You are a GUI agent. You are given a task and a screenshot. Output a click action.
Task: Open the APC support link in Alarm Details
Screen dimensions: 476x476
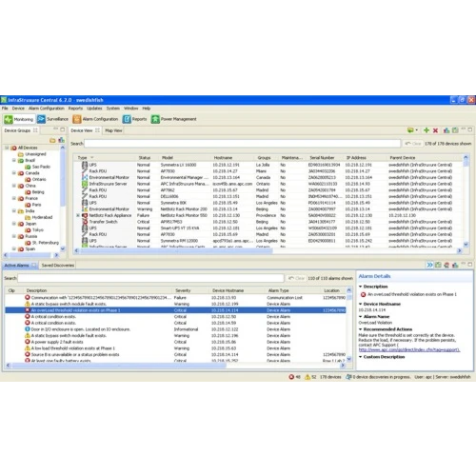point(409,349)
